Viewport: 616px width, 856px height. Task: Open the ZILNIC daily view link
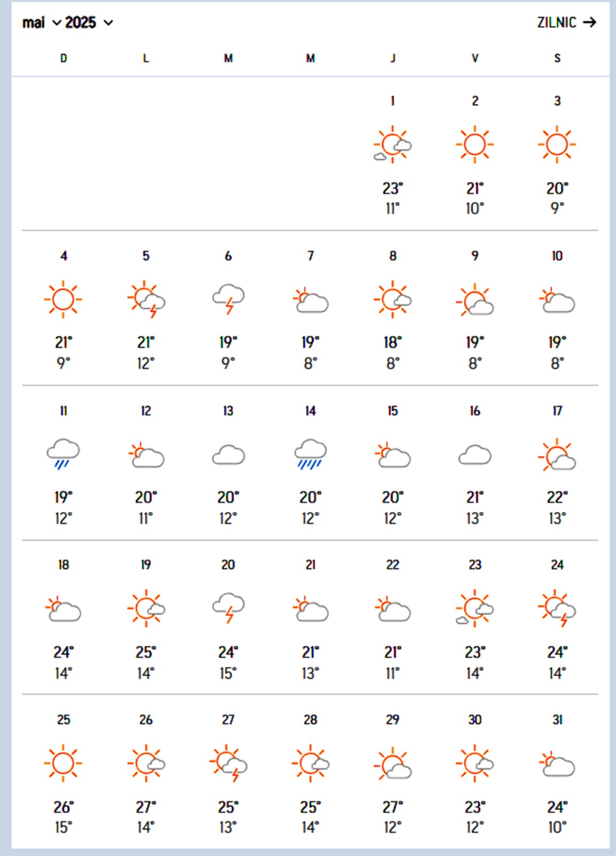(566, 22)
